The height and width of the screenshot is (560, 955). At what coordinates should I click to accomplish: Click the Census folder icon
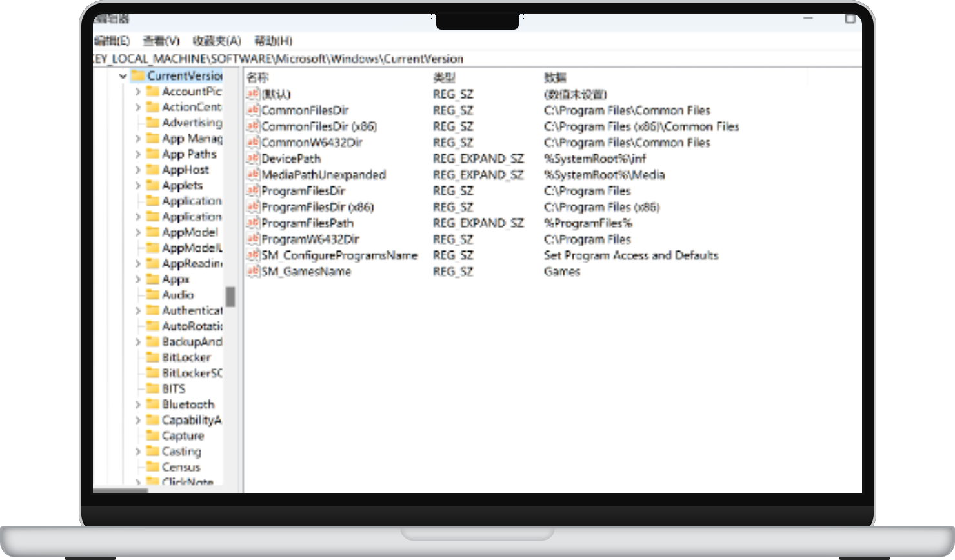point(153,466)
